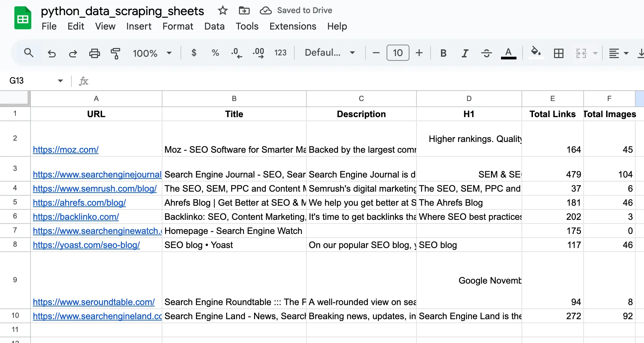
Task: Print the spreadsheet with printer icon
Action: [x=94, y=53]
